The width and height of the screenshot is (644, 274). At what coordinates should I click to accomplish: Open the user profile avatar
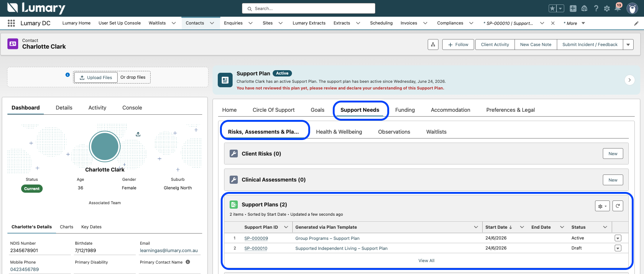[x=632, y=8]
